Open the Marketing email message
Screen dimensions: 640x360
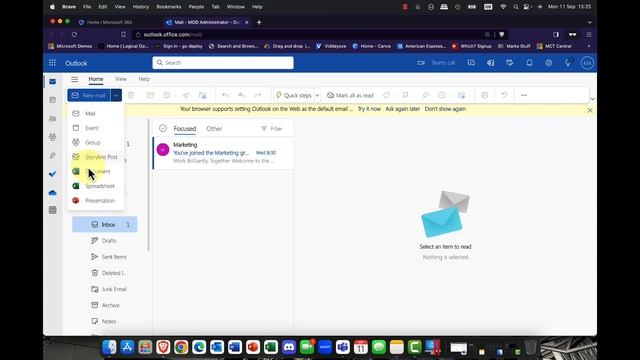(x=223, y=153)
